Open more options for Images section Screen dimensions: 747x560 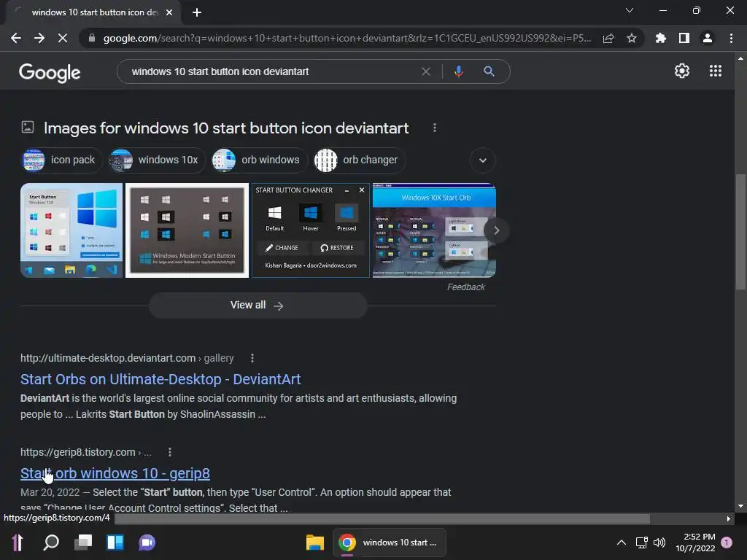coord(435,128)
